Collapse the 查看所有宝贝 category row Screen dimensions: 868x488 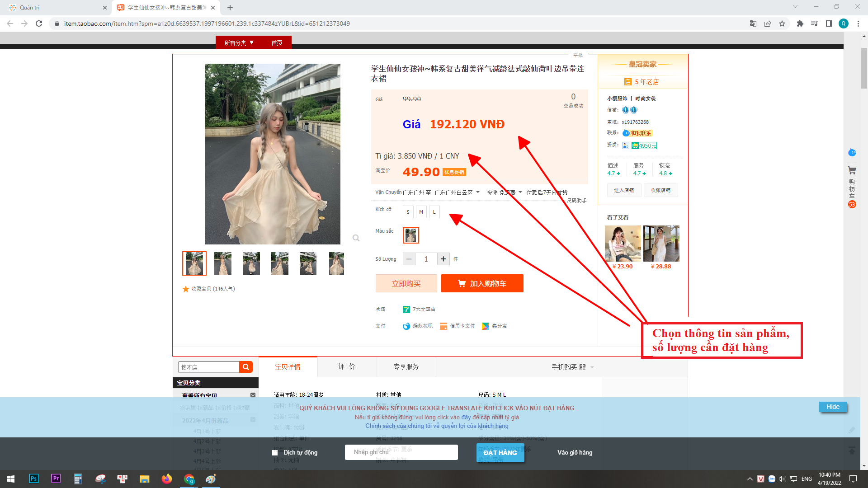(253, 395)
